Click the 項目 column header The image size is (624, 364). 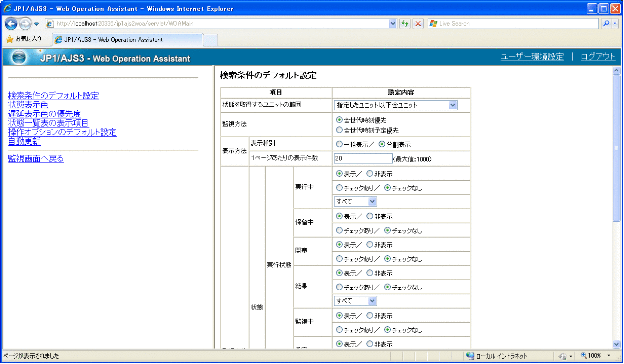pos(276,92)
